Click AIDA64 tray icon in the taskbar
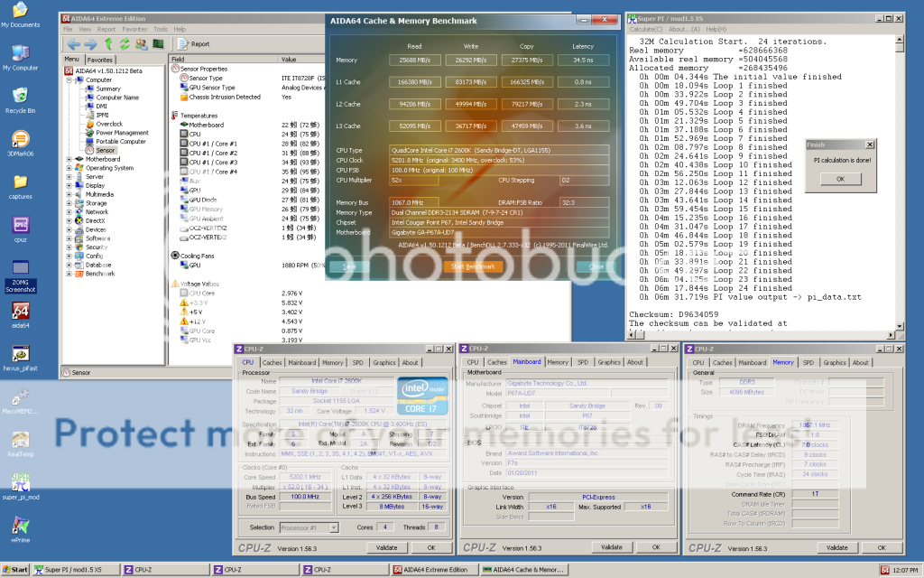The width and height of the screenshot is (924, 578). (884, 571)
